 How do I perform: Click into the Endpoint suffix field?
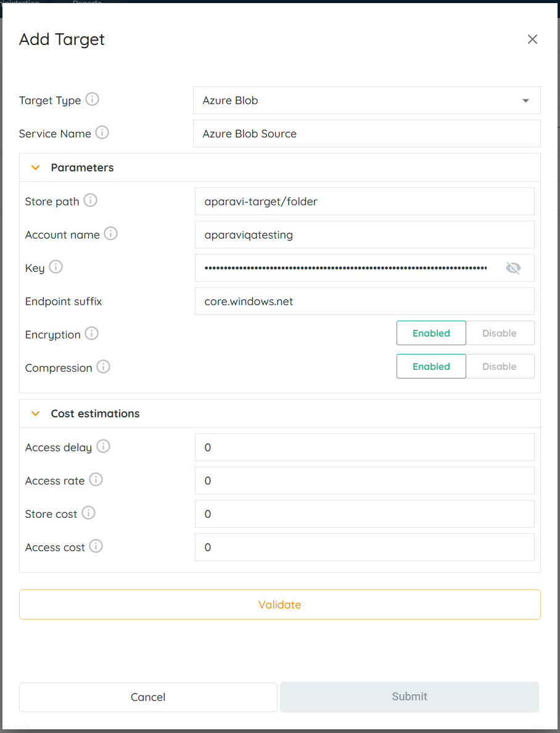(364, 301)
